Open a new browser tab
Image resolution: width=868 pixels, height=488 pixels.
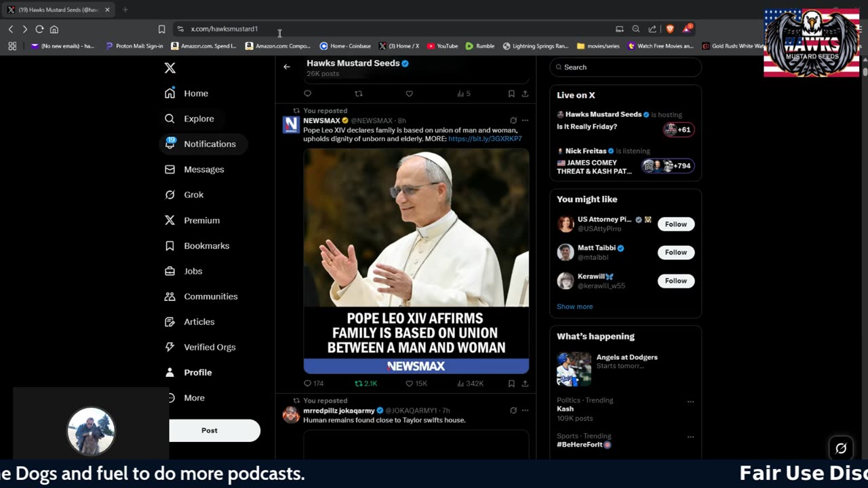point(125,9)
